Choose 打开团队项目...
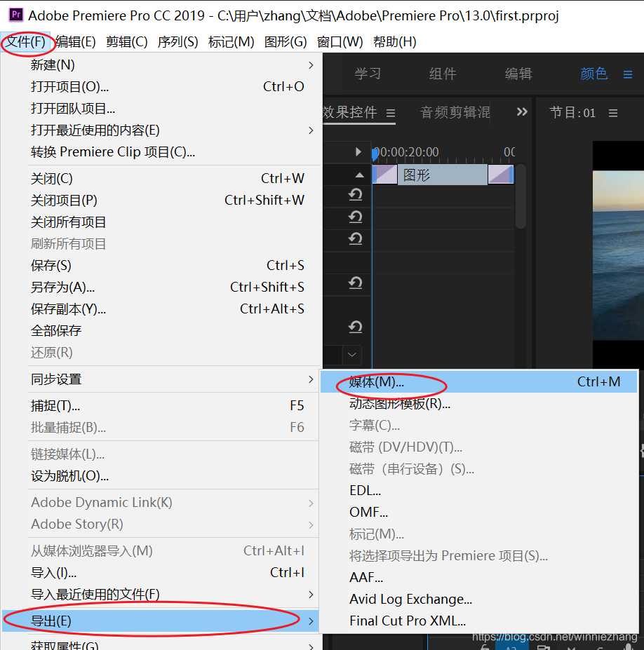Screen dimensions: 644x650 [173, 109]
